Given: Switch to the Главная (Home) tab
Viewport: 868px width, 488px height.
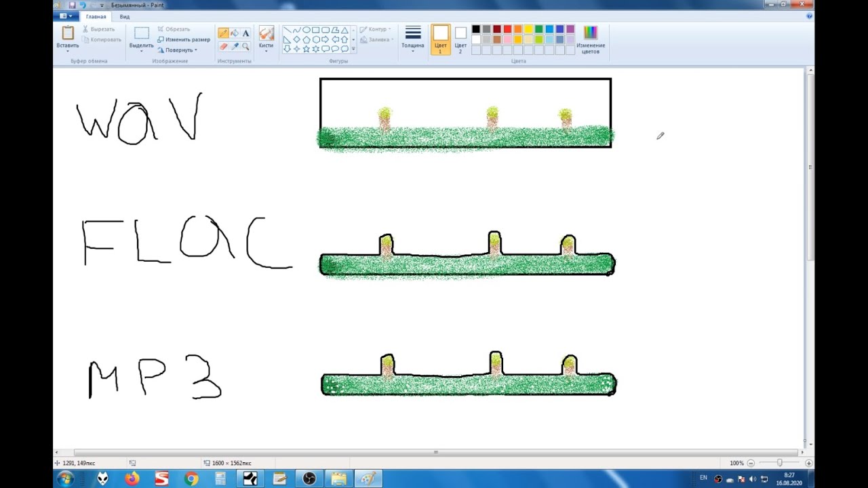Looking at the screenshot, I should (96, 16).
